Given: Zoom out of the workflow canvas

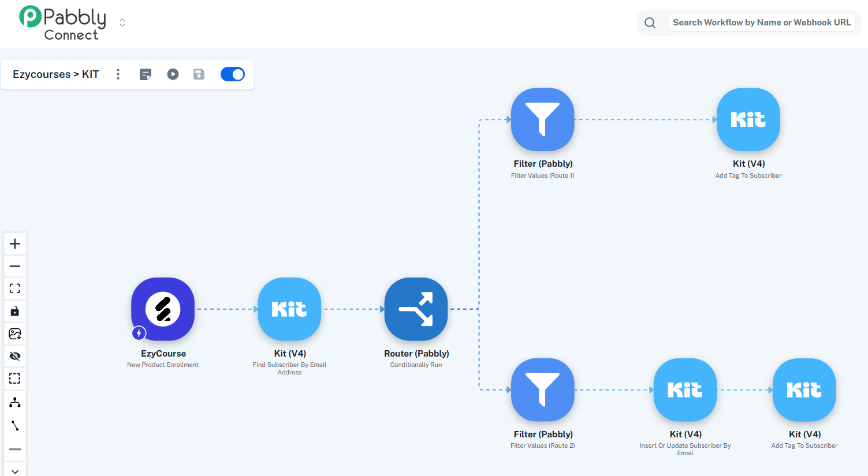Looking at the screenshot, I should [15, 266].
